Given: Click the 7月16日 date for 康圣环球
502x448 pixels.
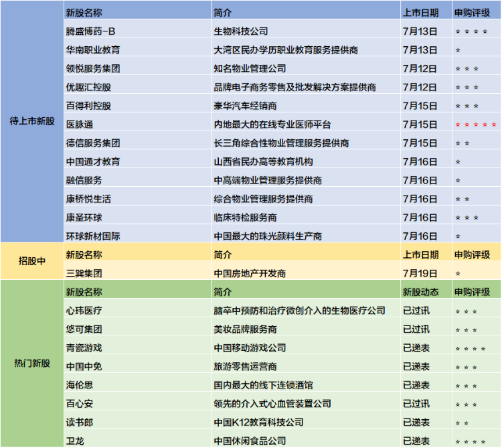Looking at the screenshot, I should (420, 218).
